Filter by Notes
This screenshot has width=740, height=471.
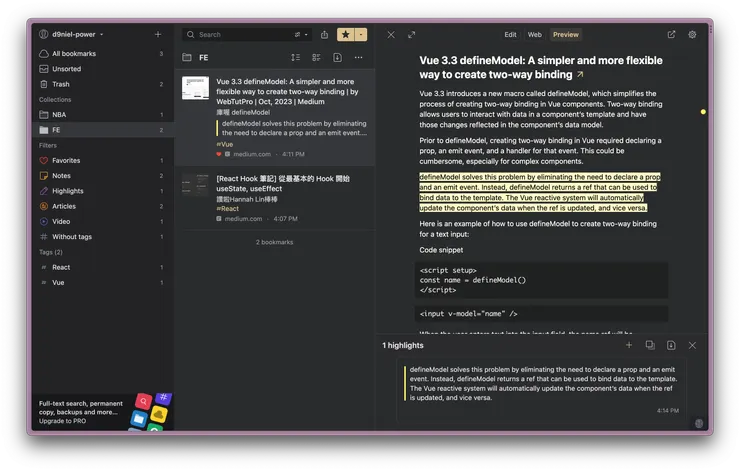pos(103,176)
